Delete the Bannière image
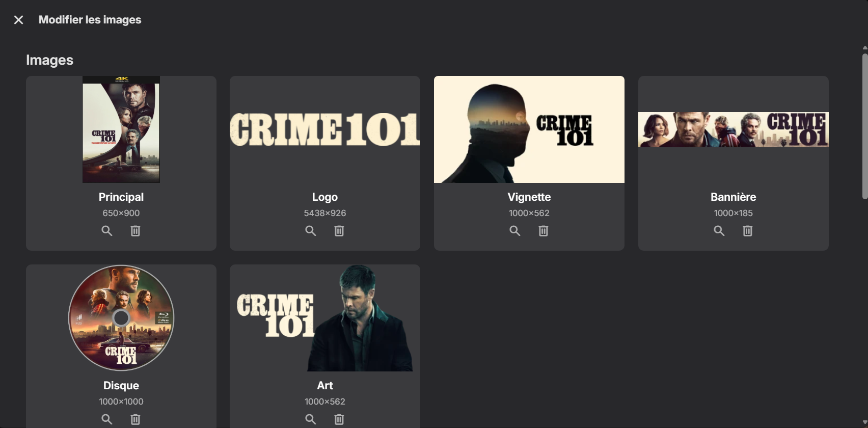 point(748,231)
